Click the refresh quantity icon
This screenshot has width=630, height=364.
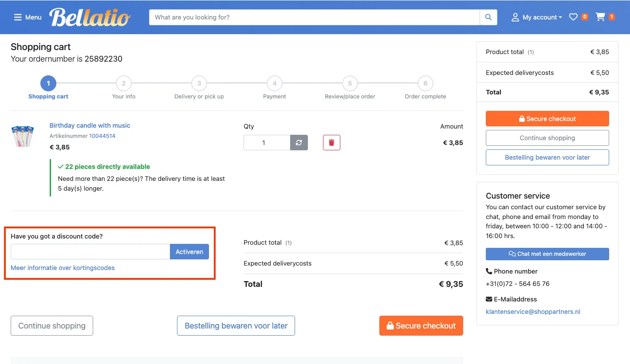[x=299, y=142]
